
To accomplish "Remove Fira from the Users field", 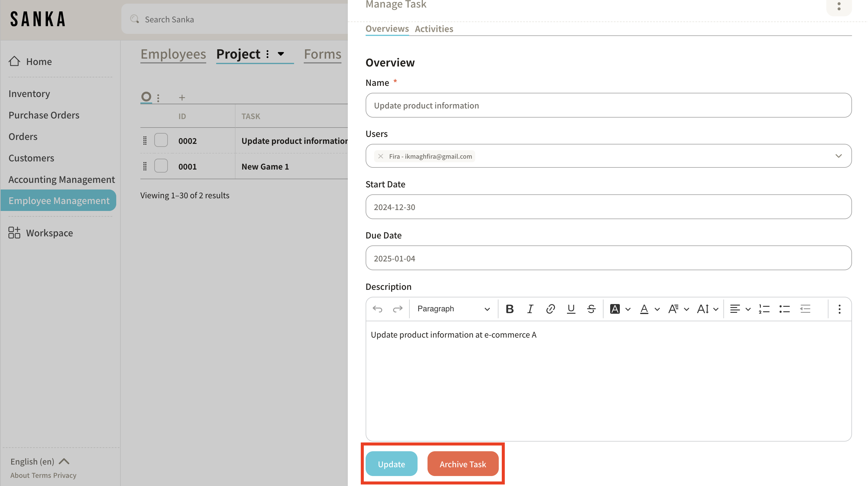I will 380,156.
